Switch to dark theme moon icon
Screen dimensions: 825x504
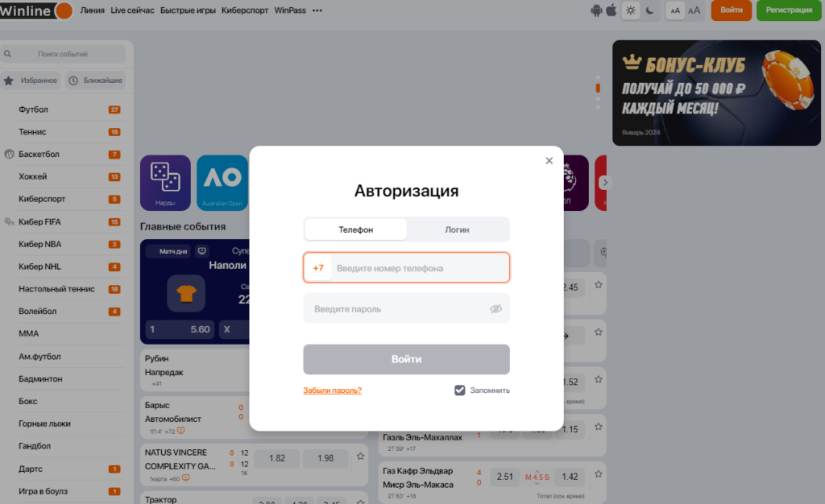[650, 10]
